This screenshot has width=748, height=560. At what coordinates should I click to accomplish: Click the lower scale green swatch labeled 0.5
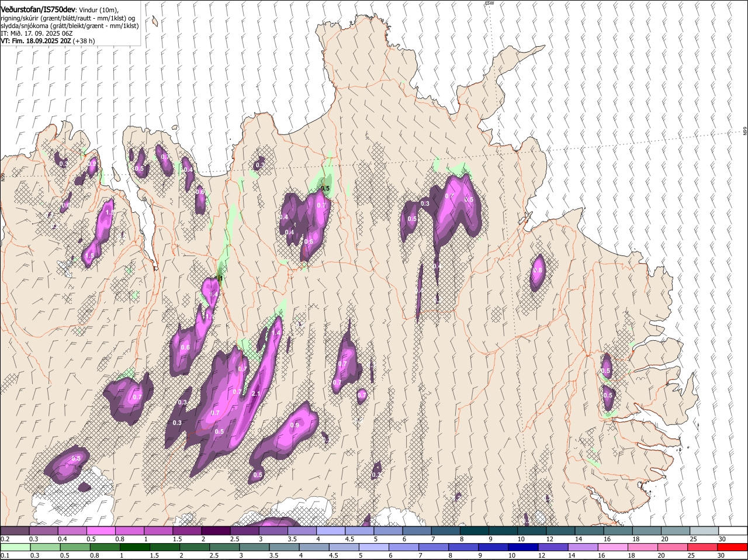pyautogui.click(x=75, y=547)
